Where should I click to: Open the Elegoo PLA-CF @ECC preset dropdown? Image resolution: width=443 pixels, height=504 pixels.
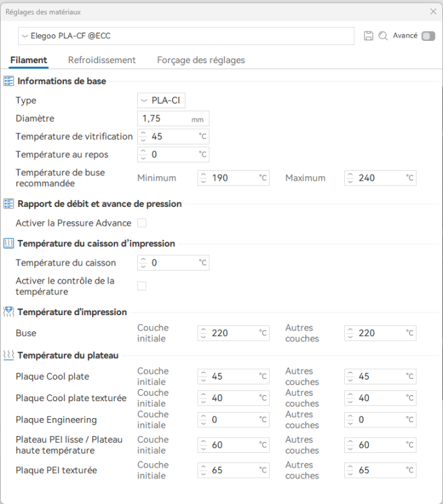[x=186, y=36]
